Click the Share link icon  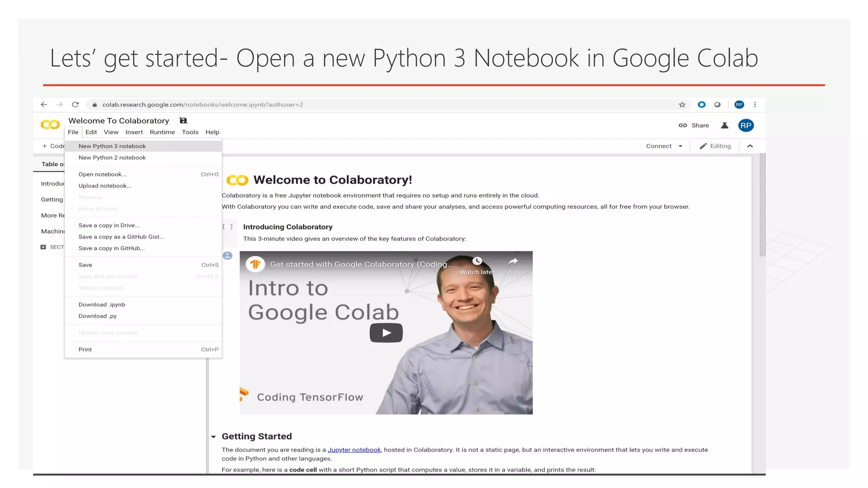[683, 125]
